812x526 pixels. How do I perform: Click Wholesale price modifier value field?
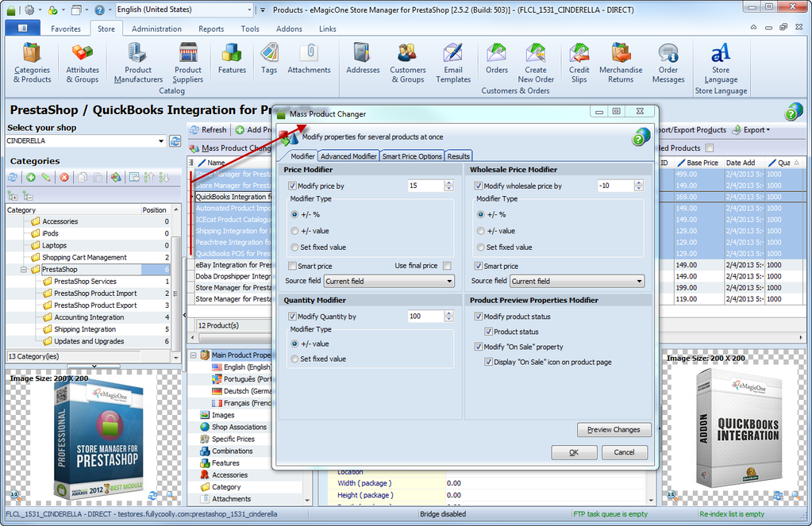(614, 186)
